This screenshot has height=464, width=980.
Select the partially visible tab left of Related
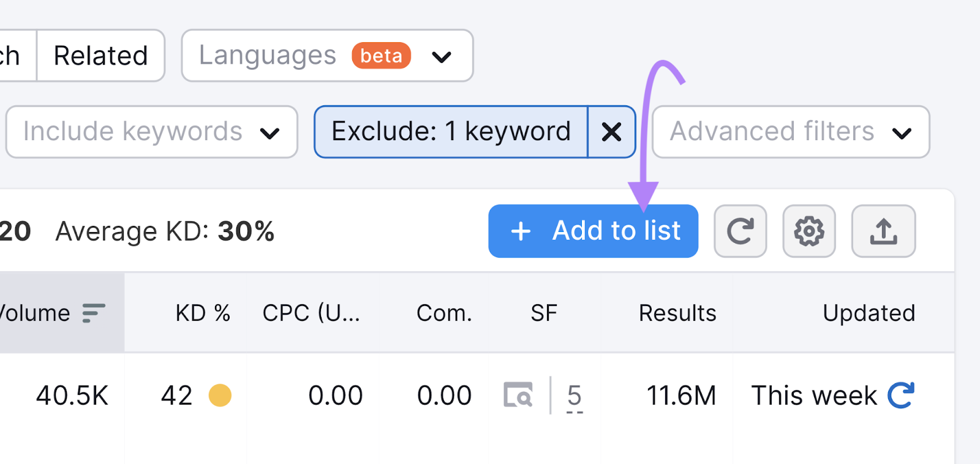pyautogui.click(x=9, y=55)
